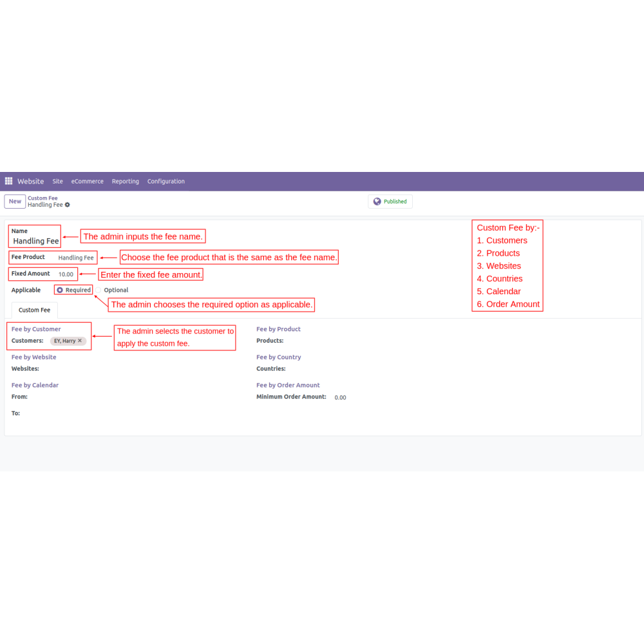Open the Reporting menu
Viewport: 644px width, 644px height.
click(x=125, y=182)
